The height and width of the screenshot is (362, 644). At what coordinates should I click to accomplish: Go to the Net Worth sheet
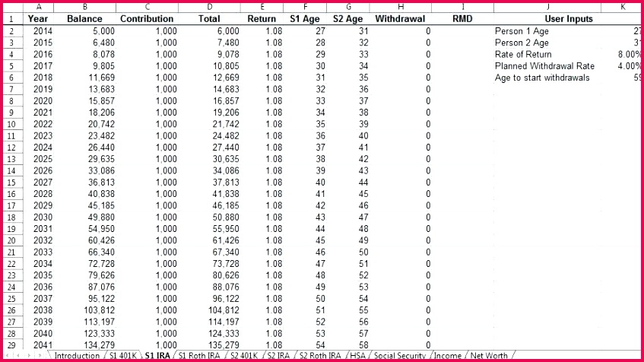(489, 356)
